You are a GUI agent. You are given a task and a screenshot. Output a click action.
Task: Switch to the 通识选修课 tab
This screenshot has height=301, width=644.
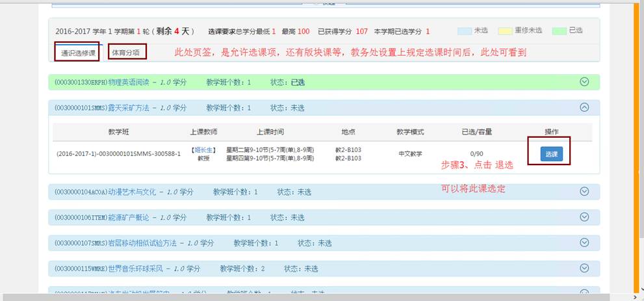click(x=77, y=52)
